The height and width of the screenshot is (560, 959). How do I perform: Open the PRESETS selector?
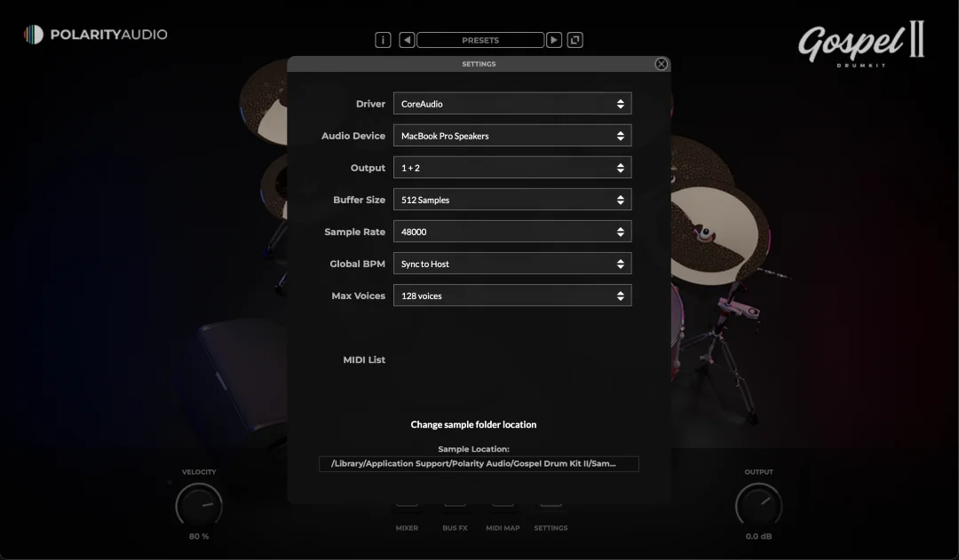click(480, 40)
